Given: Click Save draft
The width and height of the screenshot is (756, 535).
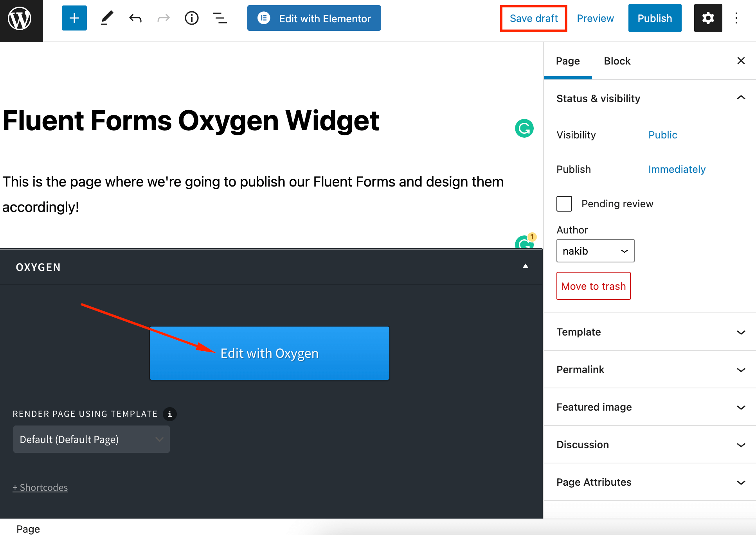Looking at the screenshot, I should [533, 18].
